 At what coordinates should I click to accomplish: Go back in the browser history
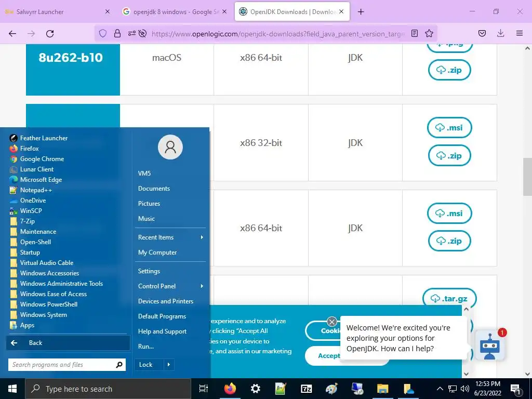[x=12, y=33]
